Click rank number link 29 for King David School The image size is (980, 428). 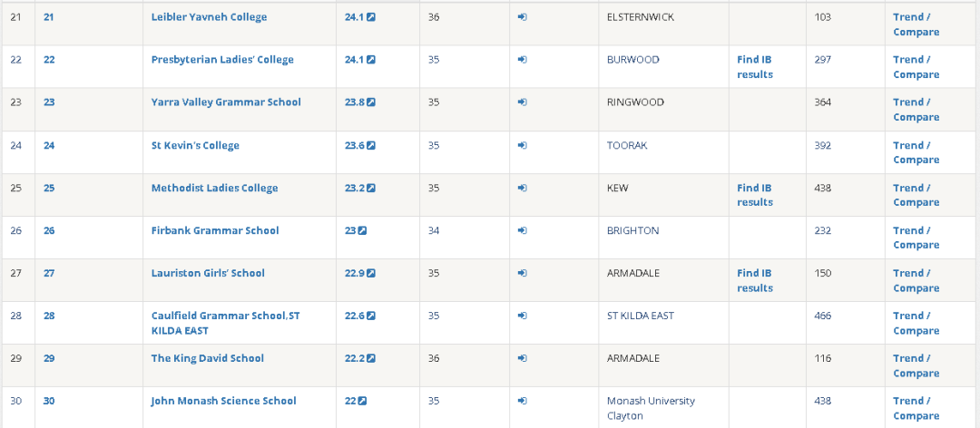coord(49,358)
